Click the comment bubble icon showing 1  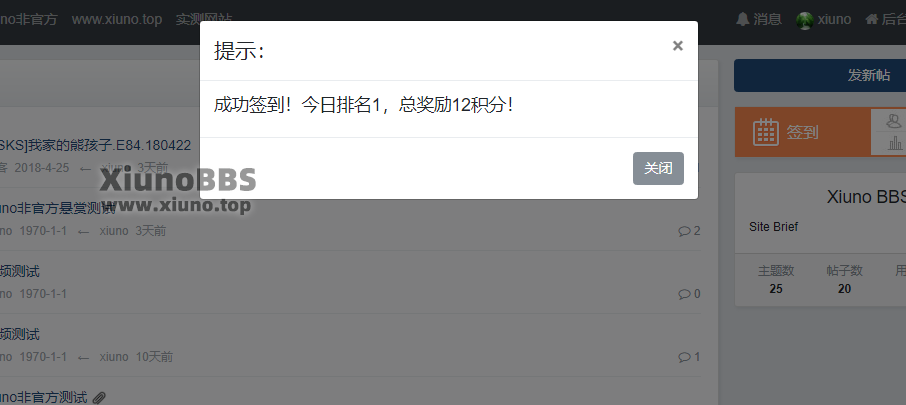(684, 357)
